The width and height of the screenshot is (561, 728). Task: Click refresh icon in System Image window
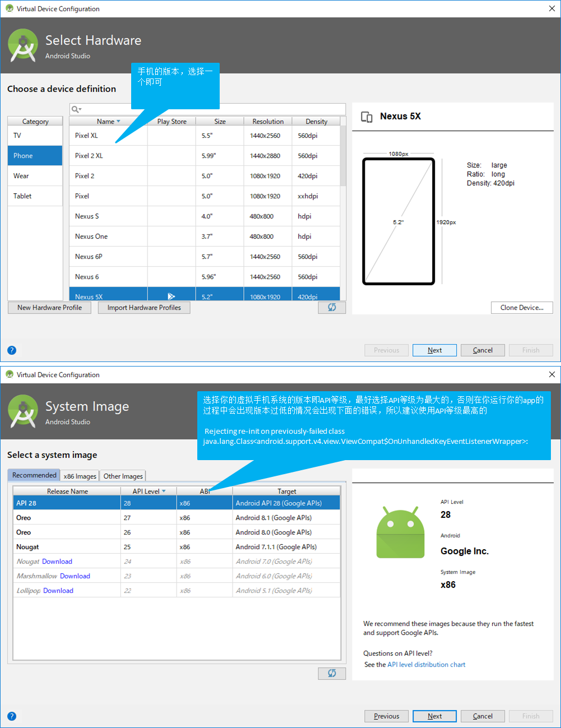(332, 673)
